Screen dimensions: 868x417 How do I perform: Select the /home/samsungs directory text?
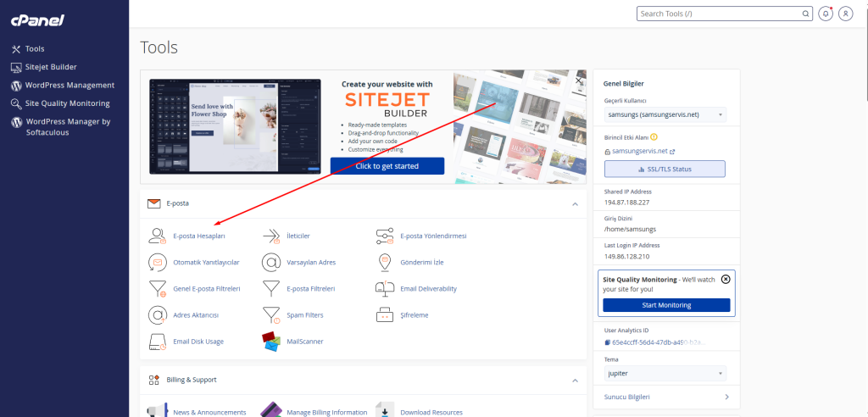pyautogui.click(x=630, y=229)
